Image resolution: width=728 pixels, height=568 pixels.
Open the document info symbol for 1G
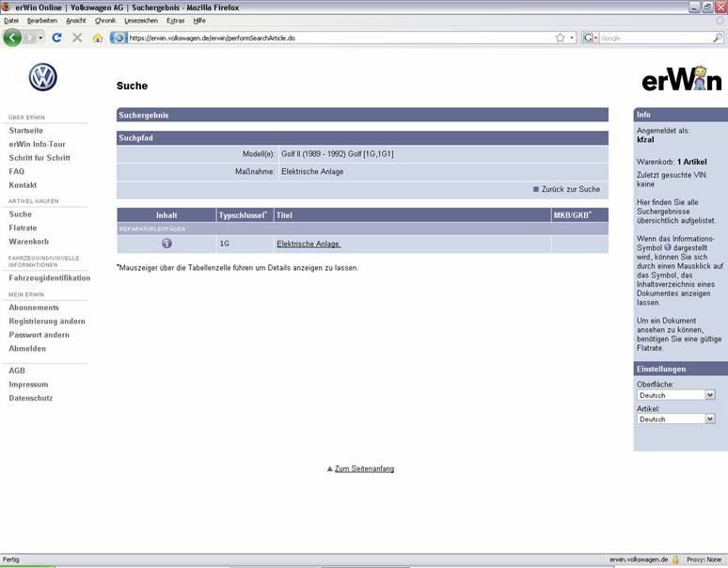pos(166,244)
